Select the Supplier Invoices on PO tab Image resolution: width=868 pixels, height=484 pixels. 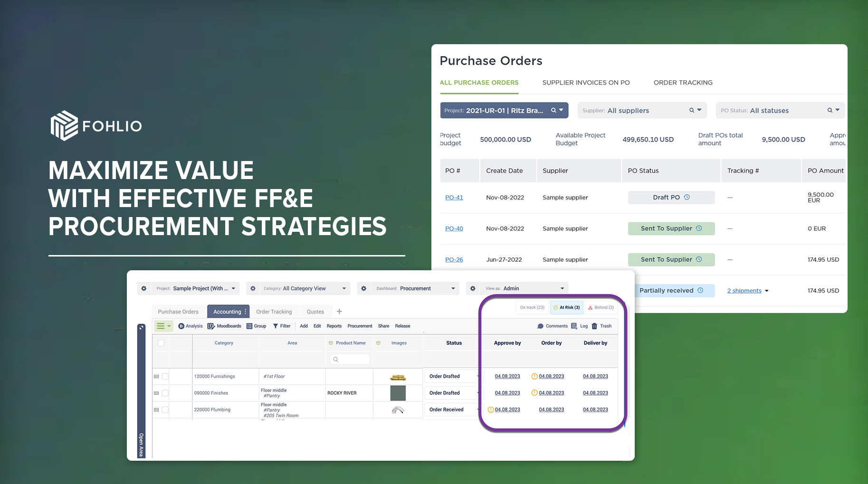pyautogui.click(x=586, y=83)
